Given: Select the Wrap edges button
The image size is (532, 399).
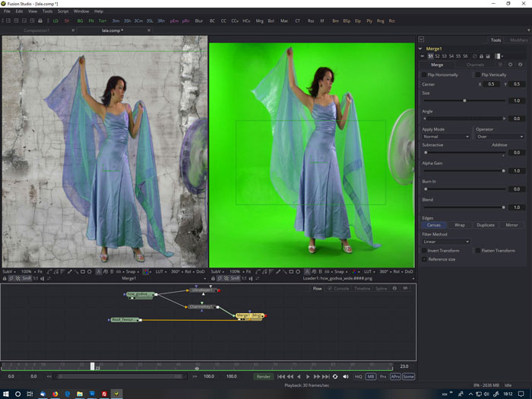Looking at the screenshot, I should 459,225.
